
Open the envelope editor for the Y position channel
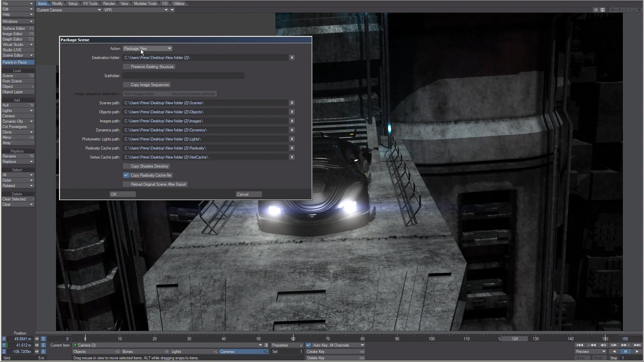click(x=43, y=345)
